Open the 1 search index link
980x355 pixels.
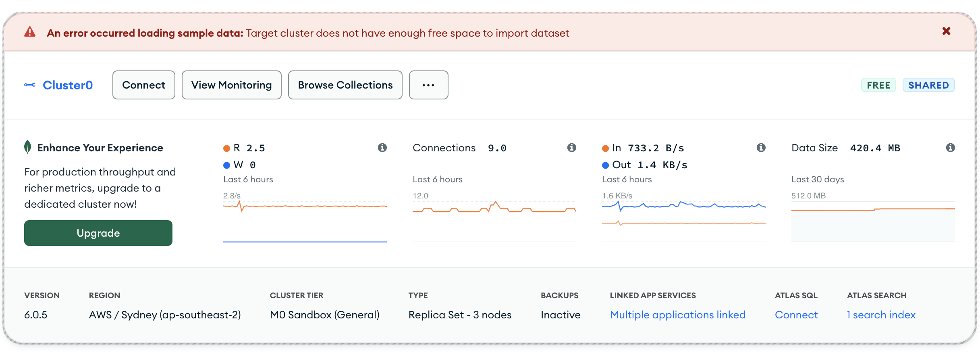pyautogui.click(x=881, y=315)
